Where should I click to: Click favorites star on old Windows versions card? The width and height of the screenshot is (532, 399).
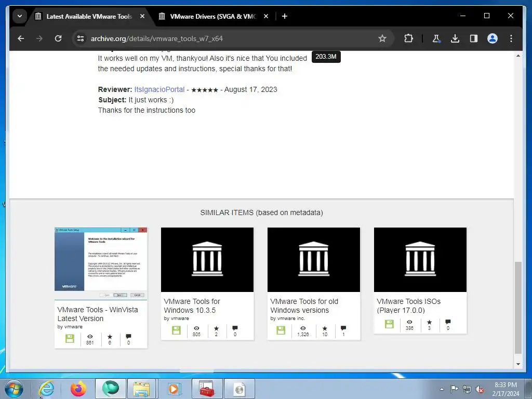pos(325,328)
